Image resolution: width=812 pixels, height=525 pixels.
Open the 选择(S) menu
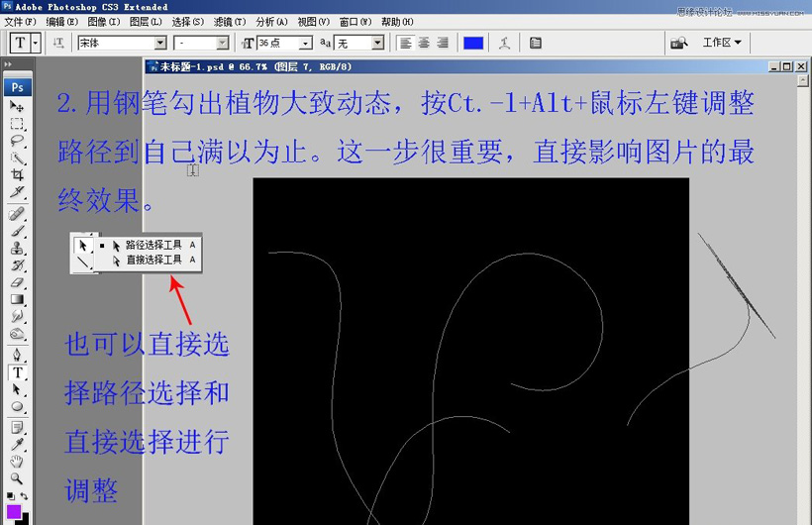[x=187, y=22]
